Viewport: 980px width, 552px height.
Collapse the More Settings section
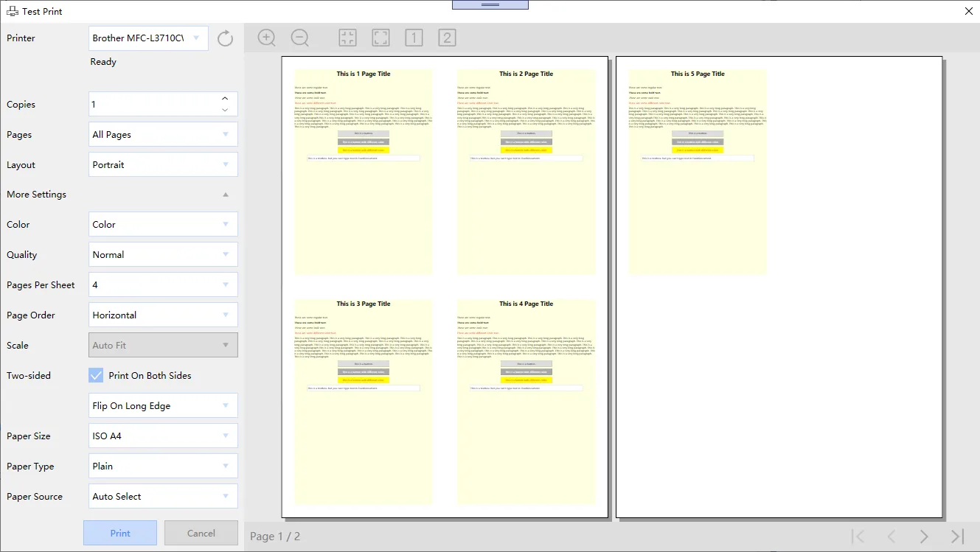click(x=226, y=195)
